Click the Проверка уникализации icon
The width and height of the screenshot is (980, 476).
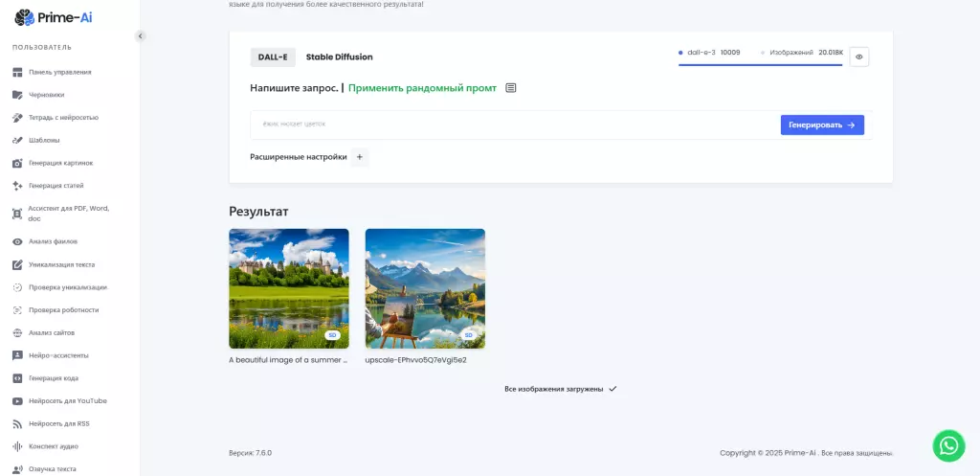click(17, 287)
